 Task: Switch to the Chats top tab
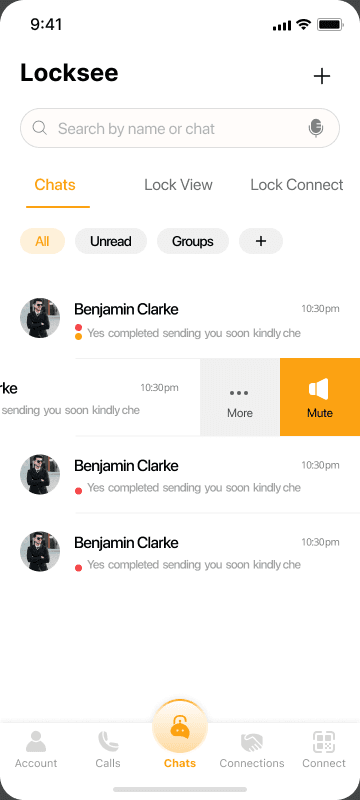coord(55,185)
